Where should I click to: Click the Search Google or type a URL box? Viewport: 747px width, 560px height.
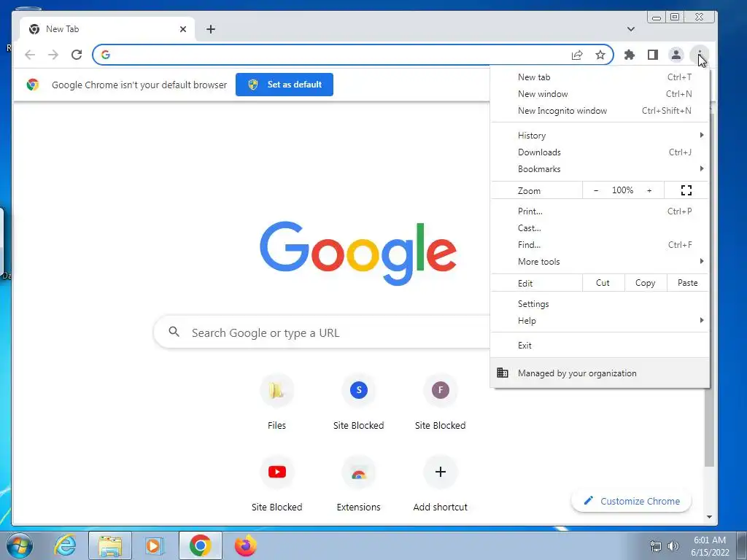[322, 332]
